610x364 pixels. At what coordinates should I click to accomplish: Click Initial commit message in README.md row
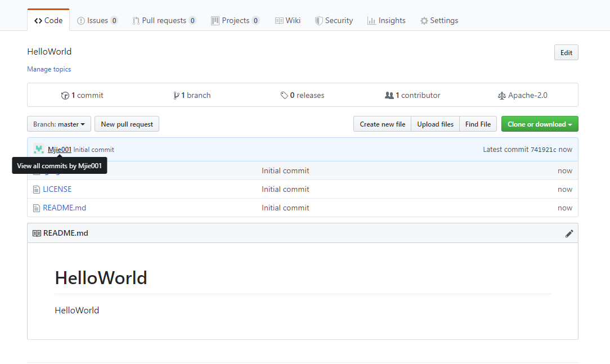285,208
